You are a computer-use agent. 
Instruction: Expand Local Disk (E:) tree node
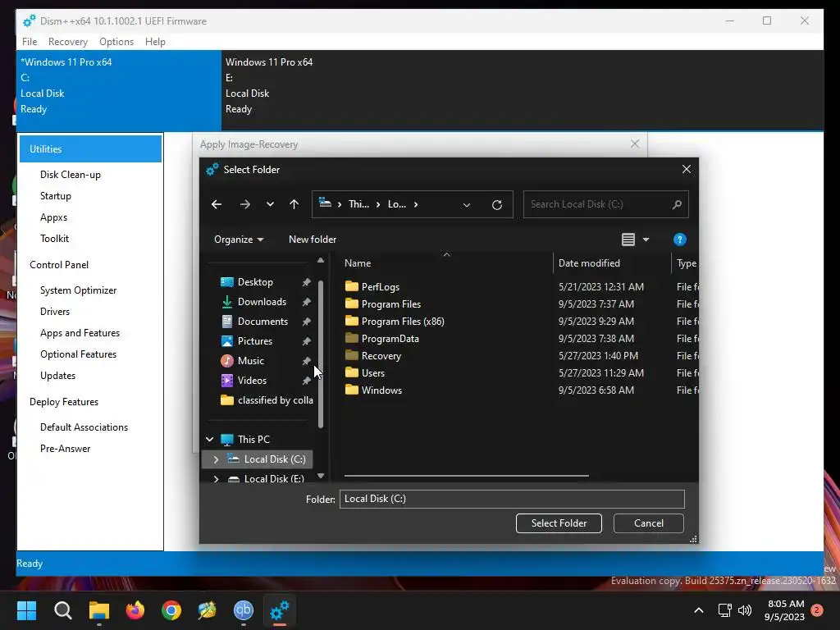coord(216,478)
